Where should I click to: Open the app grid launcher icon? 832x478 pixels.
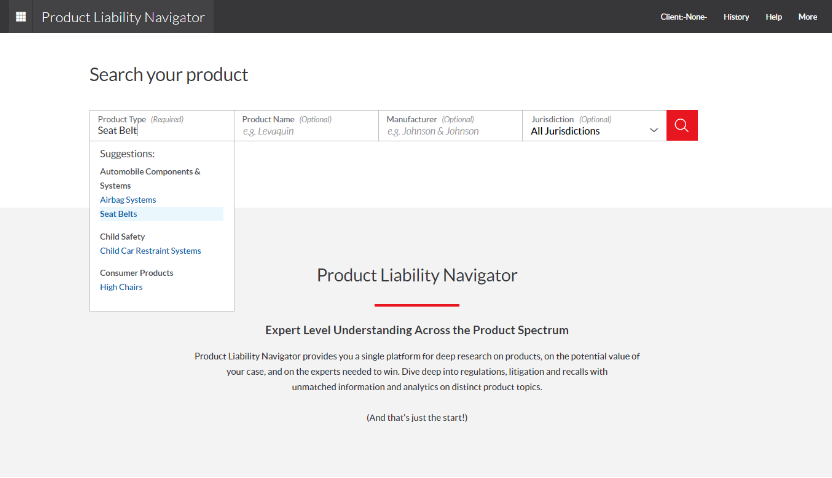point(21,16)
